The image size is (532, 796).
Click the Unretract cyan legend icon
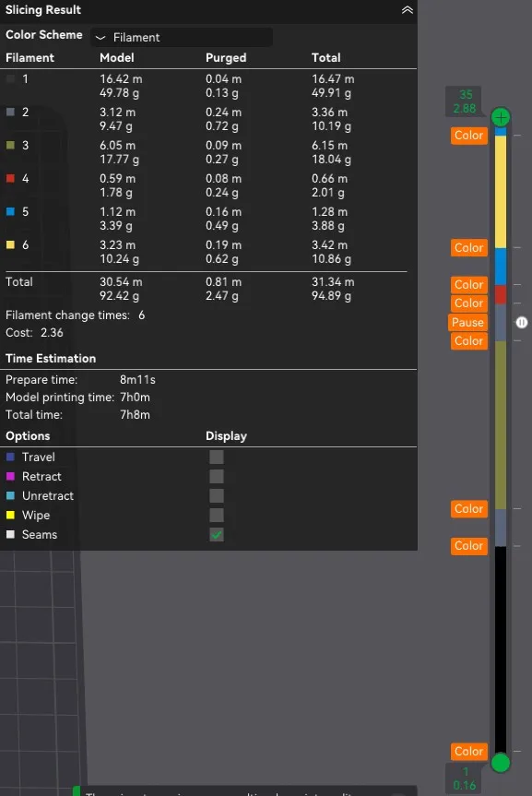point(10,495)
